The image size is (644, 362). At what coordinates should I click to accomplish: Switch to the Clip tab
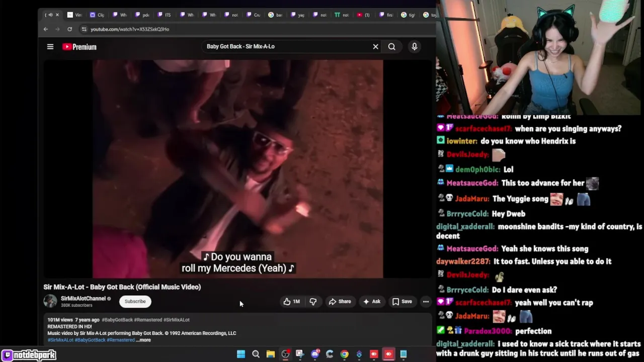(x=97, y=15)
